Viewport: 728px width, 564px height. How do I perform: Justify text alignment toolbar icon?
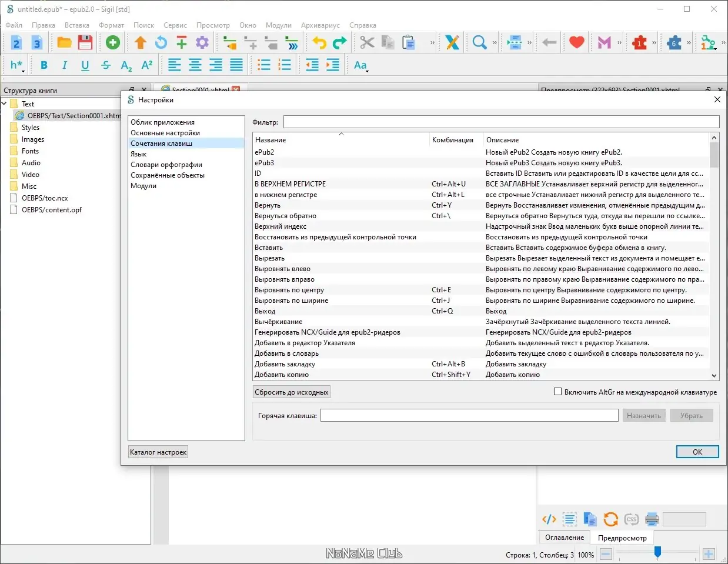236,65
